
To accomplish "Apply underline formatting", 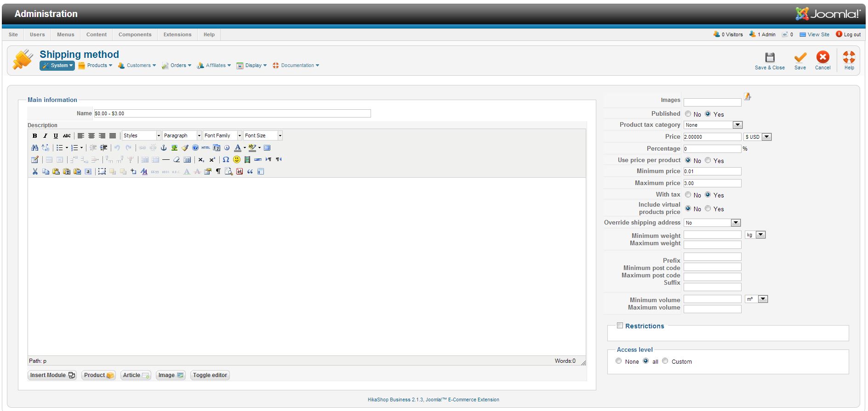I will 56,135.
